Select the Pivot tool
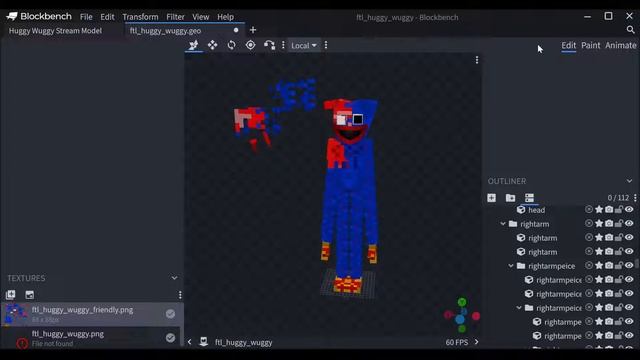Image resolution: width=640 pixels, height=360 pixels. [x=251, y=45]
